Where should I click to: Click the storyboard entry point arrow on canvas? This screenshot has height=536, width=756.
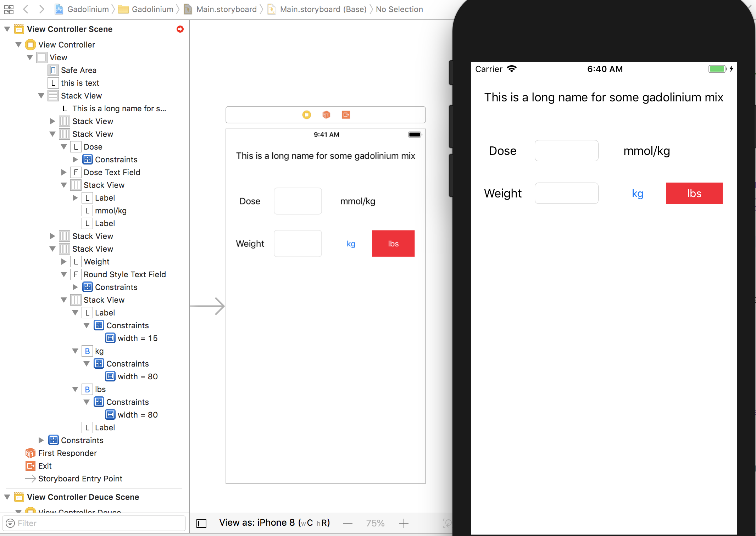pos(207,306)
